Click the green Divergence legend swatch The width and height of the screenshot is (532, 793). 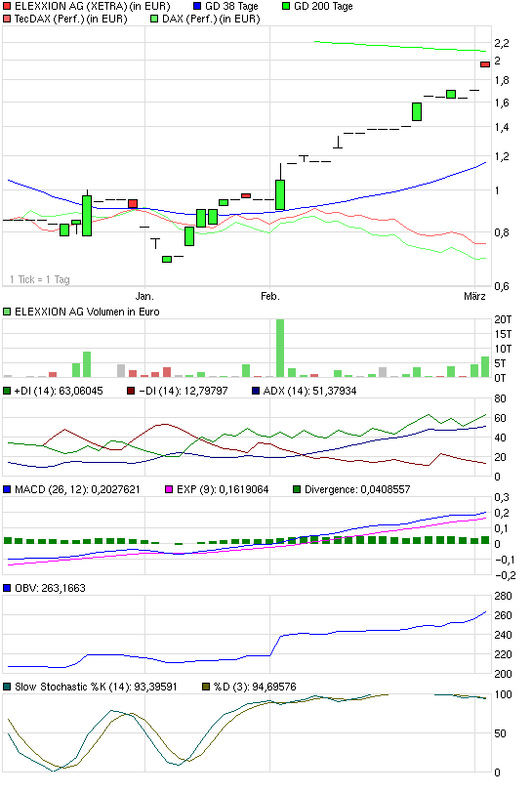(297, 489)
